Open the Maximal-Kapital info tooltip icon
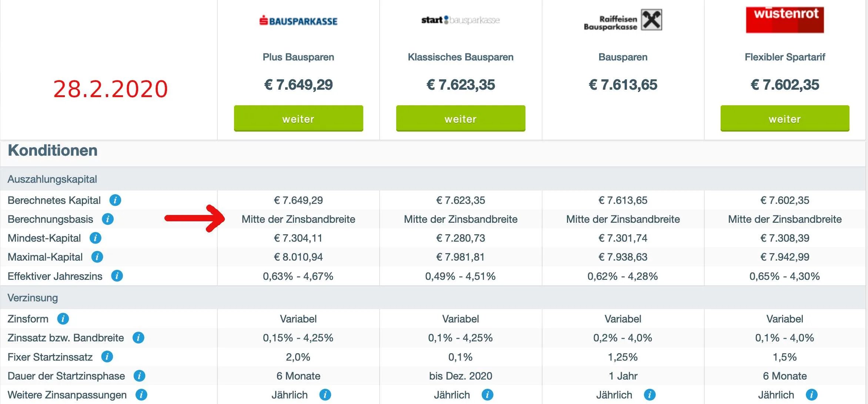The width and height of the screenshot is (868, 404). pyautogui.click(x=97, y=257)
